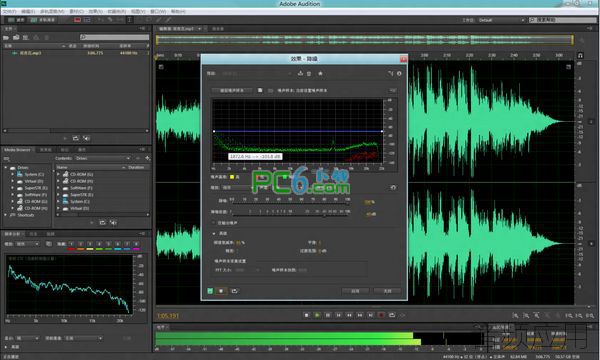The width and height of the screenshot is (600, 360).
Task: Switch to Waveform editor view
Action: [x=16, y=20]
